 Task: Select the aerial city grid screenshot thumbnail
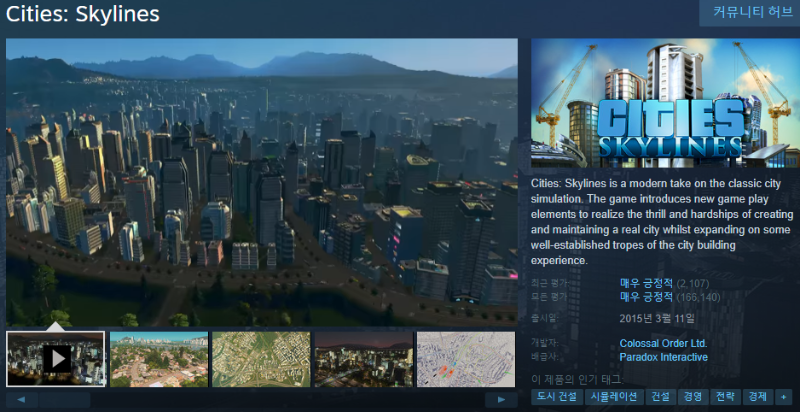pyautogui.click(x=261, y=359)
